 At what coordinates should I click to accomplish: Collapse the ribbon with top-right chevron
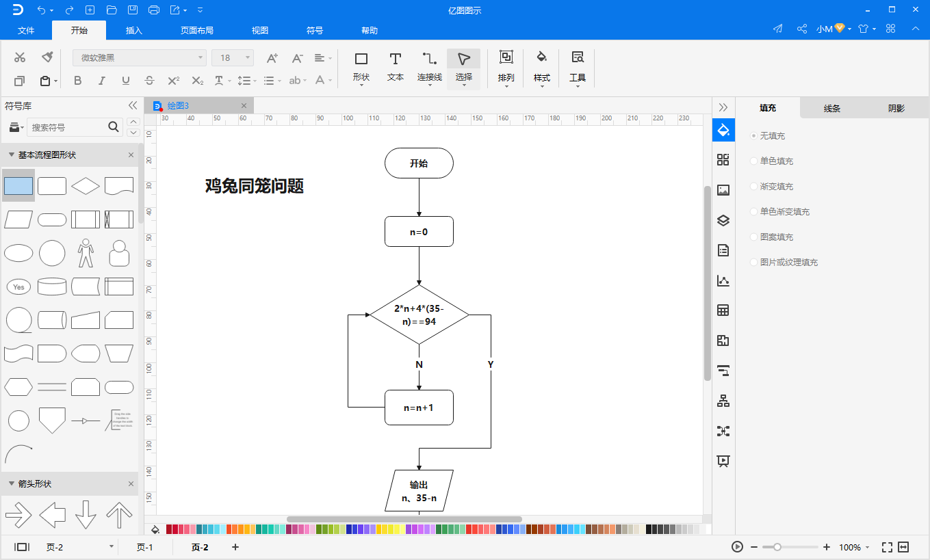click(x=916, y=29)
